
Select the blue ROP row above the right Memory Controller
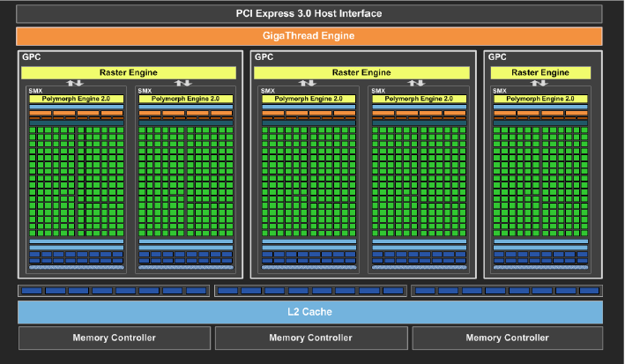507,290
